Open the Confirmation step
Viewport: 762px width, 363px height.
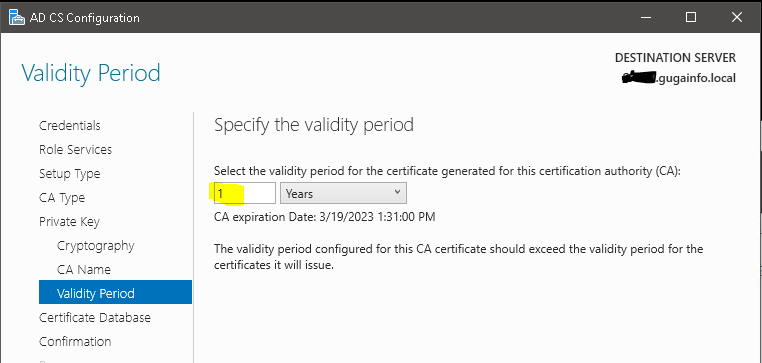tap(75, 341)
